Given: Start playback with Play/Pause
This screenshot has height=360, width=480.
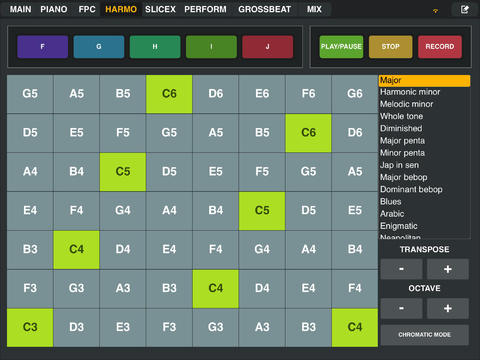Looking at the screenshot, I should [x=341, y=47].
